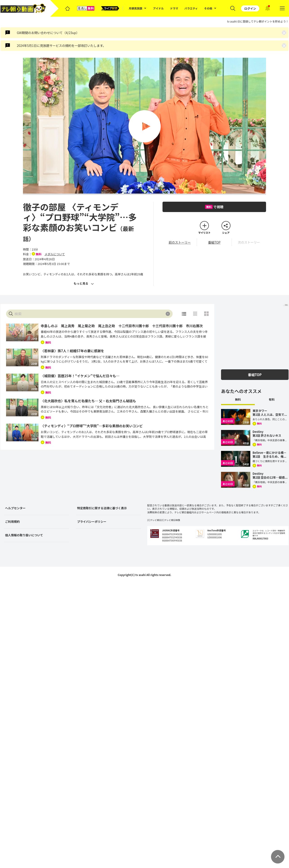Open 次のストーリー link
The height and width of the screenshot is (868, 289).
[x=249, y=243]
